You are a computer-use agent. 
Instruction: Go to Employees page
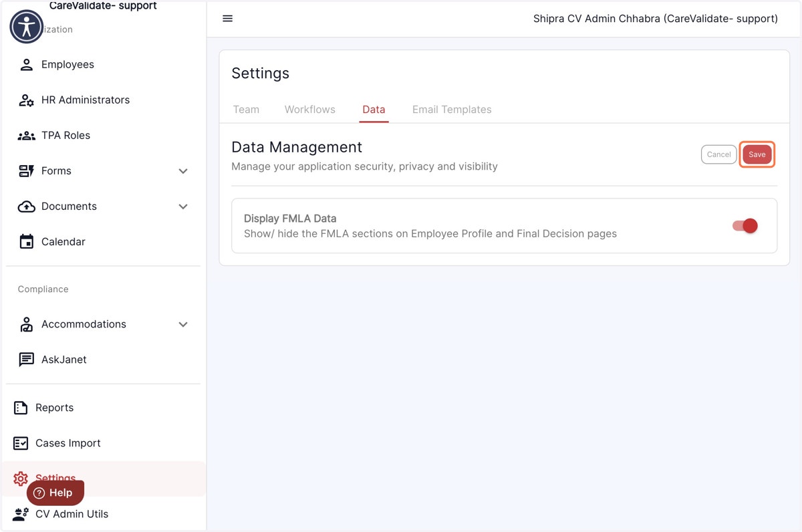click(x=68, y=65)
